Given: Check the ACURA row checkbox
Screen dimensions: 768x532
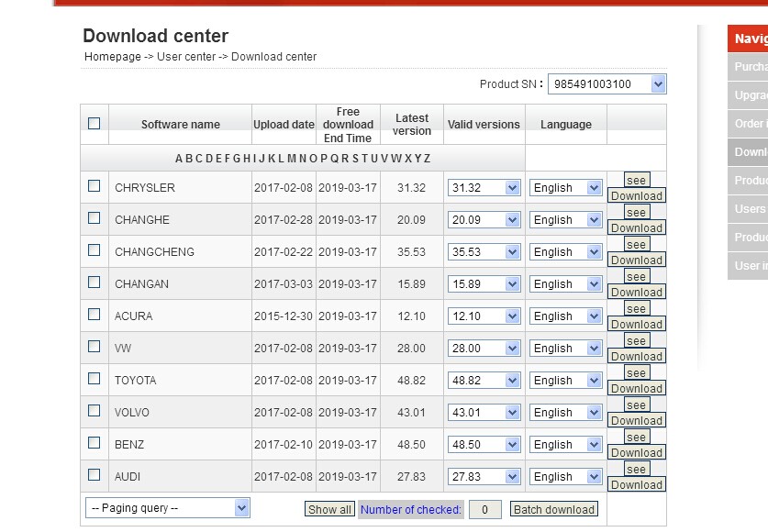Looking at the screenshot, I should [94, 315].
